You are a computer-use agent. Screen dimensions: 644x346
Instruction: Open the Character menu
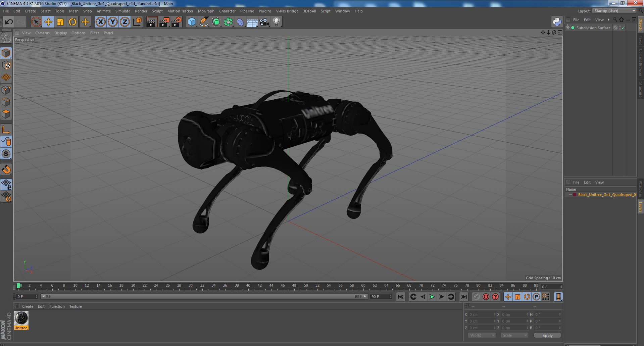tap(227, 11)
